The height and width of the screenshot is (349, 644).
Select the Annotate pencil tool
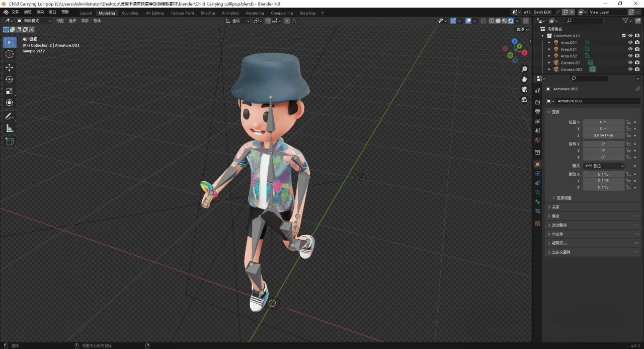[x=9, y=116]
